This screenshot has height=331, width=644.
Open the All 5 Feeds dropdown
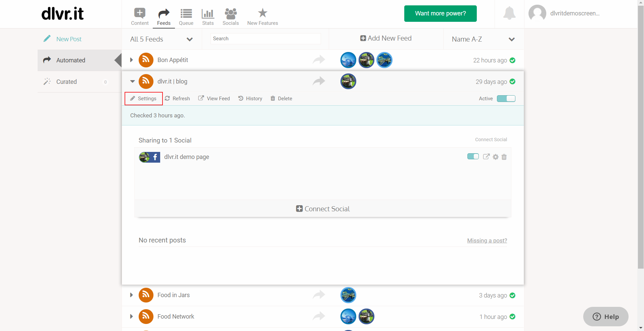pyautogui.click(x=162, y=39)
